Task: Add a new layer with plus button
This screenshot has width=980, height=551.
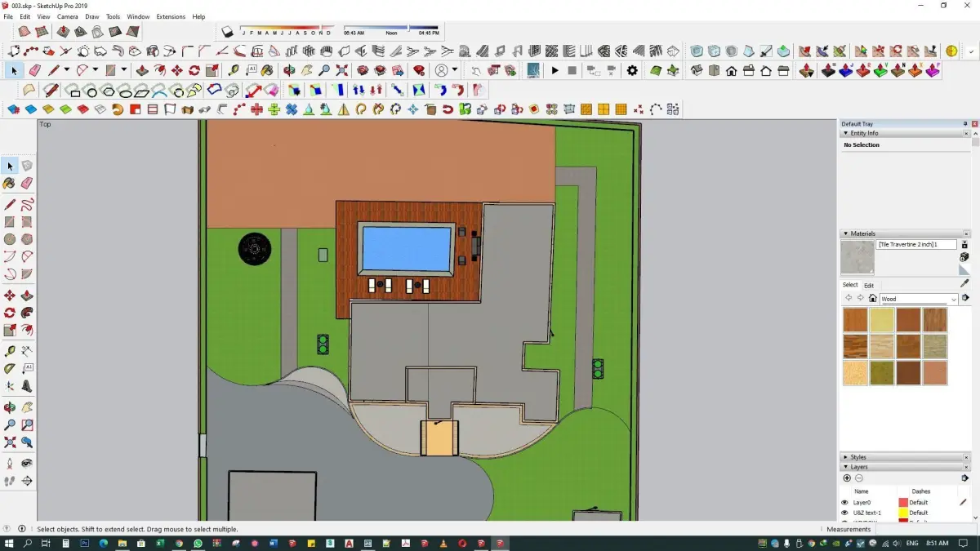Action: coord(847,478)
